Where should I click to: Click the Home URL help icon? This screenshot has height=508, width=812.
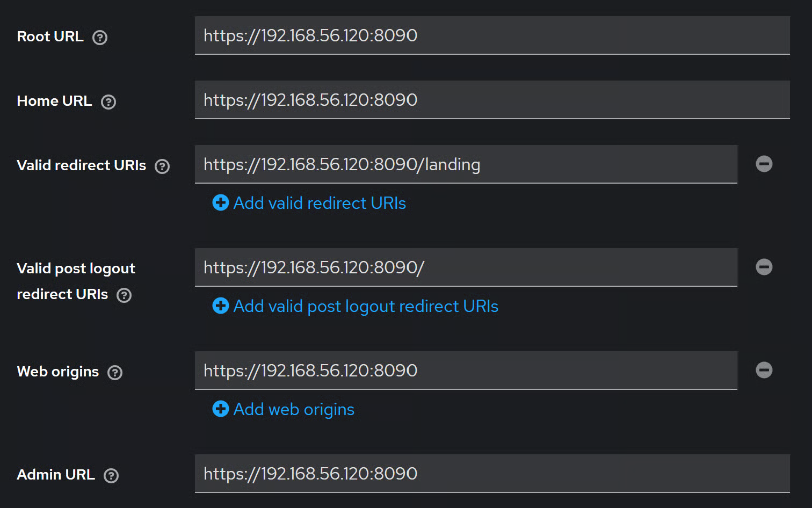[x=108, y=102]
